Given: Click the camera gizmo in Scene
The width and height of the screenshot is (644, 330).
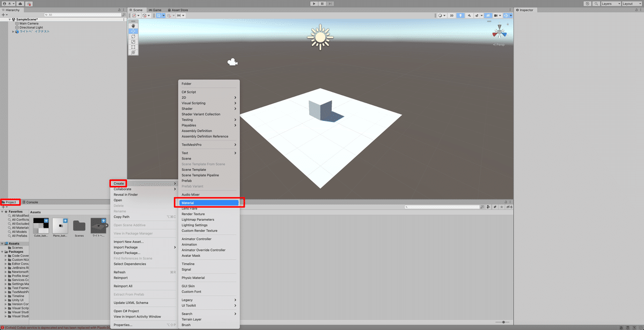Looking at the screenshot, I should 232,63.
